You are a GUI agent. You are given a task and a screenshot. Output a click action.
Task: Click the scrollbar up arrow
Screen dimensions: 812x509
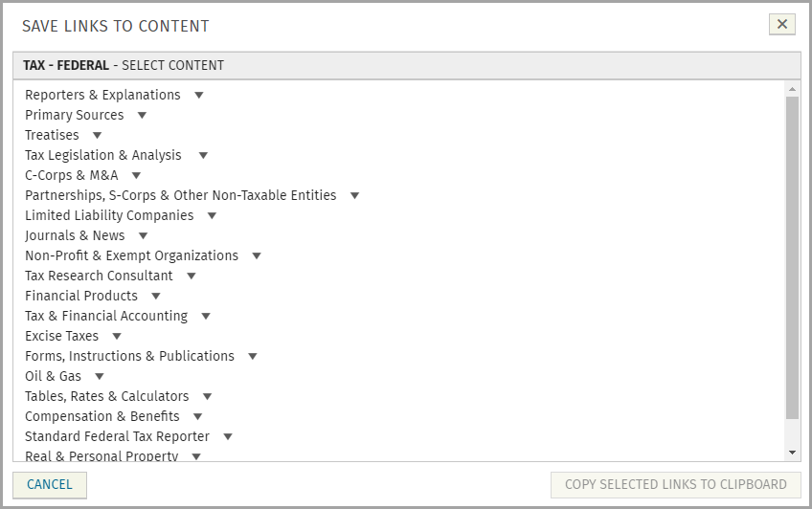pos(792,89)
